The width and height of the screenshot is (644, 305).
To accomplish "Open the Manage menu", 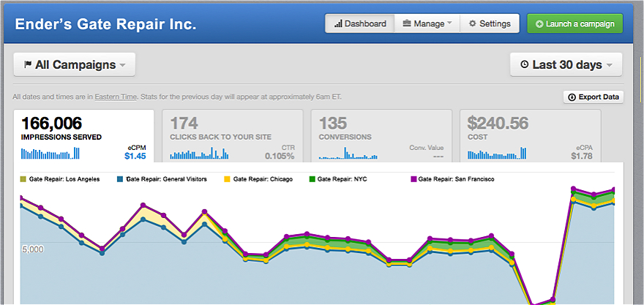I will [427, 23].
